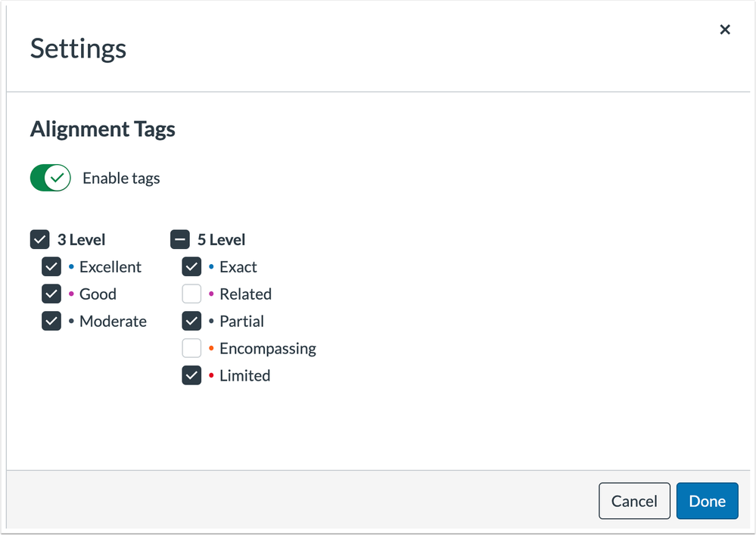The image size is (756, 535).
Task: Turn off the Enable tags switch
Action: [x=51, y=178]
